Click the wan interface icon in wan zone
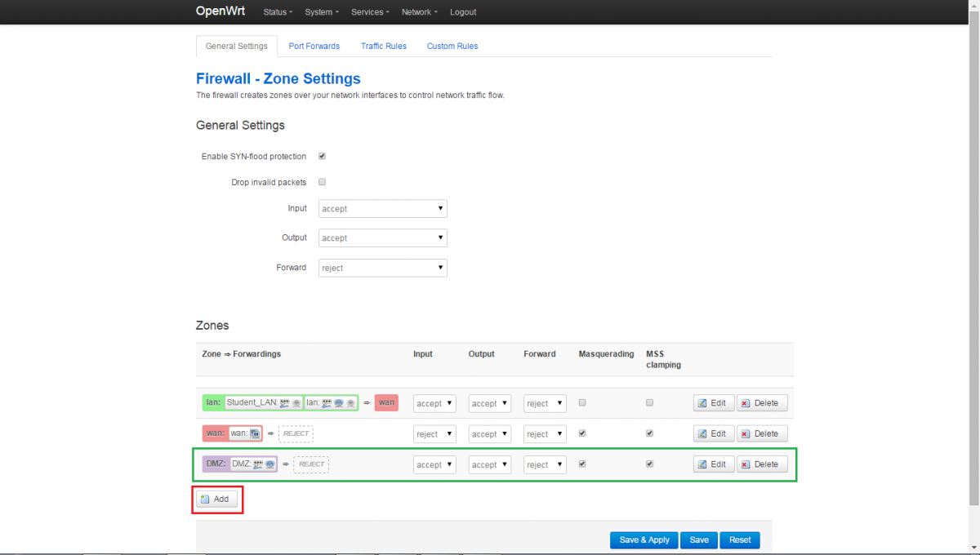Viewport: 980px width, 555px height. pos(255,433)
